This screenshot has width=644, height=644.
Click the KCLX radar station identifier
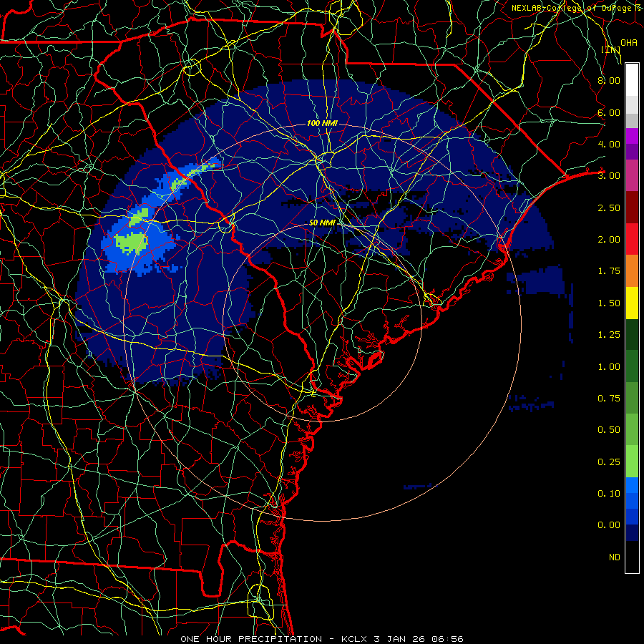tap(354, 639)
